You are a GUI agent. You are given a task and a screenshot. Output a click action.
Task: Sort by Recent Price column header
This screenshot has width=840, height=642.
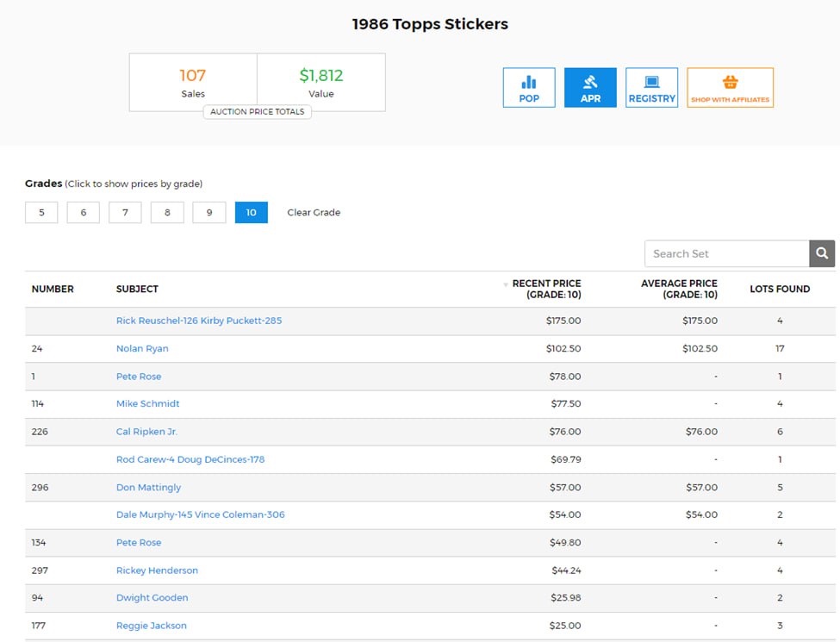click(546, 289)
